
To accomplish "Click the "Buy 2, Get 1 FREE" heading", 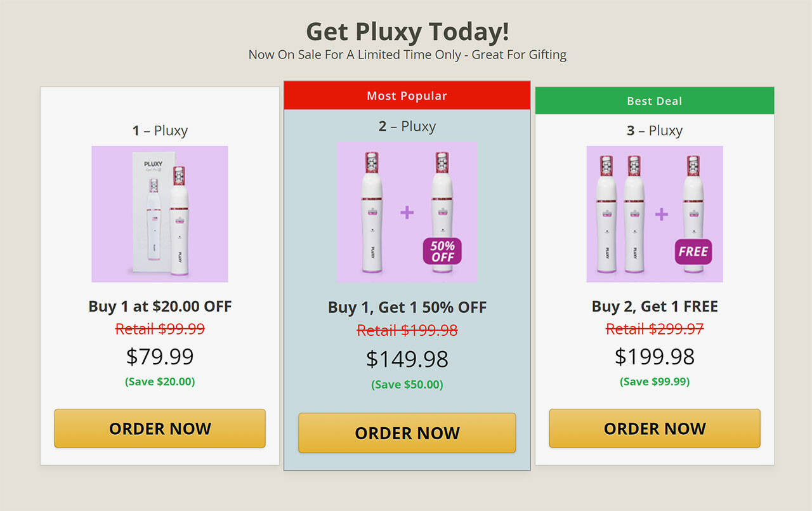I will [x=655, y=307].
